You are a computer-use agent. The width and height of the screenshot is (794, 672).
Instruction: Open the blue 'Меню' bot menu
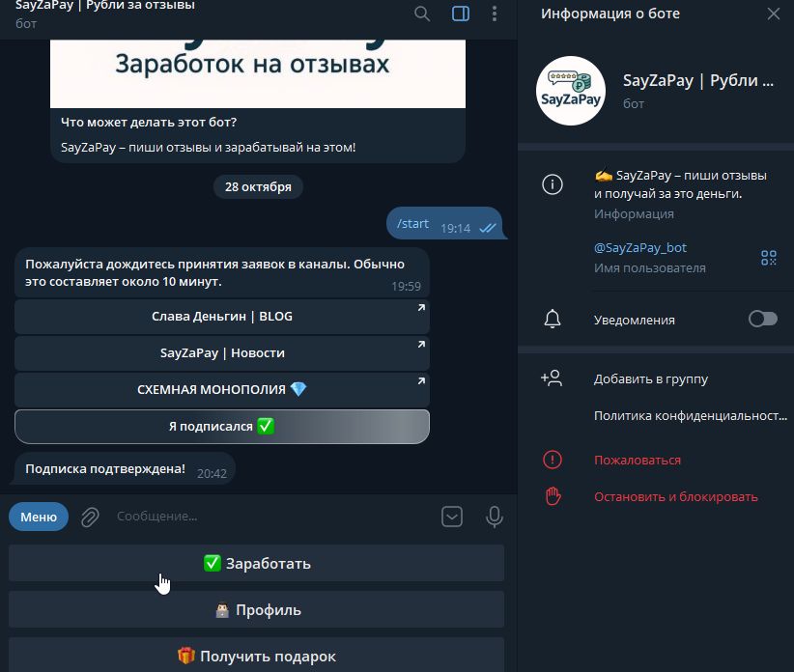click(39, 517)
